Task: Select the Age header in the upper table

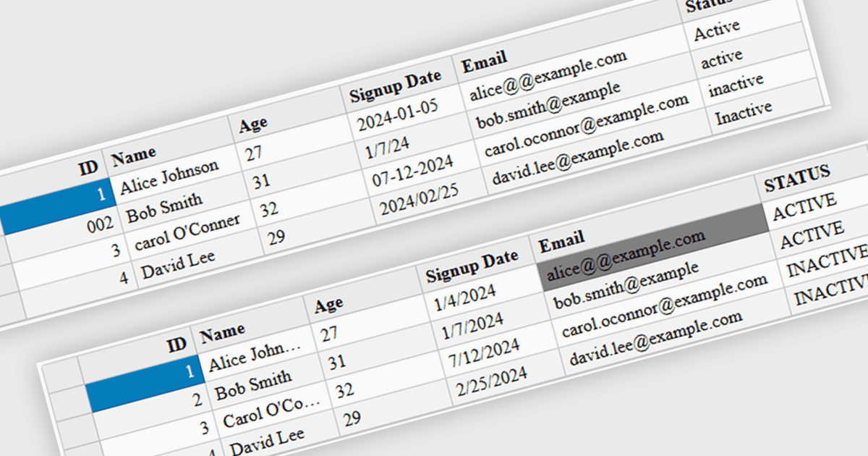Action: 253,124
